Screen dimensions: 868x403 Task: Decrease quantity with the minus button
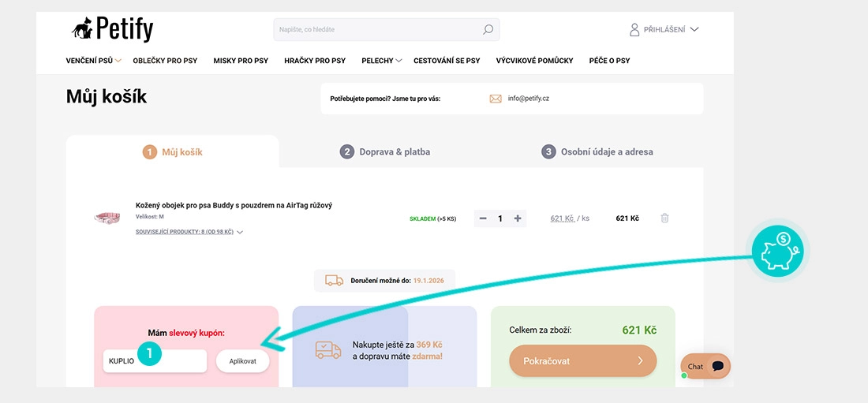tap(483, 218)
